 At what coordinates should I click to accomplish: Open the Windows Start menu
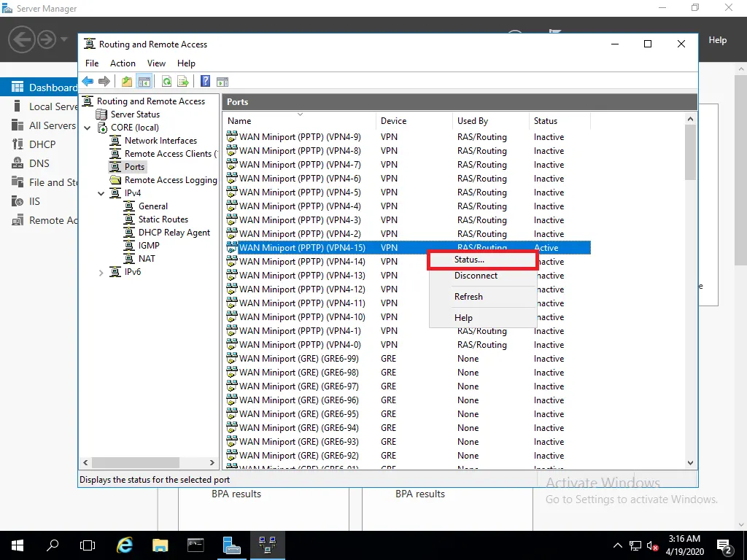pyautogui.click(x=18, y=545)
